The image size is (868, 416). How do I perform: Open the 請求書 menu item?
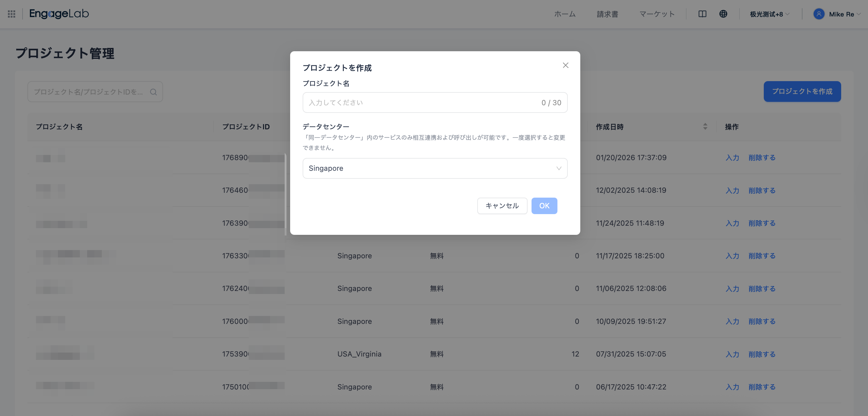[607, 14]
